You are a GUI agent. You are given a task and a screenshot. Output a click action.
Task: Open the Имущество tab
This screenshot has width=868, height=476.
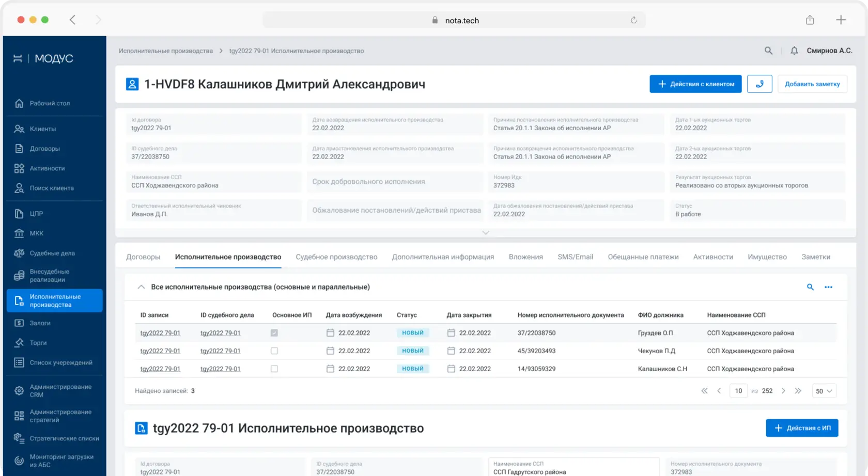coord(767,257)
